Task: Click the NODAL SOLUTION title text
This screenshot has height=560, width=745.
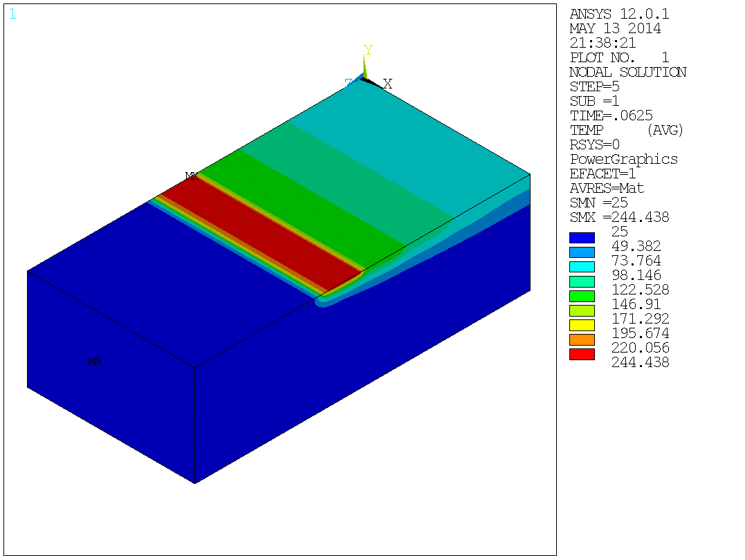Action: (627, 72)
